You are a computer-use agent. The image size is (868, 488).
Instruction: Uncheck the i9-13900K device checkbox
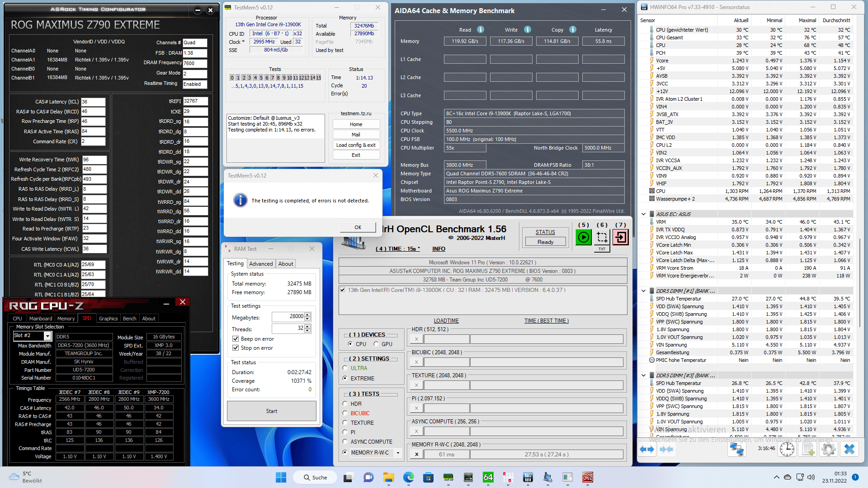(343, 290)
